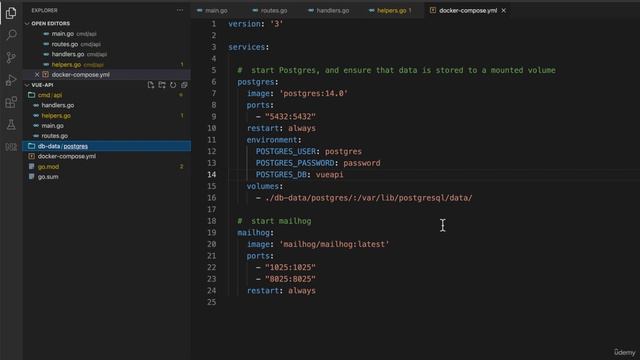Click the "1025:1025" port mapping
The width and height of the screenshot is (640, 360).
[290, 268]
